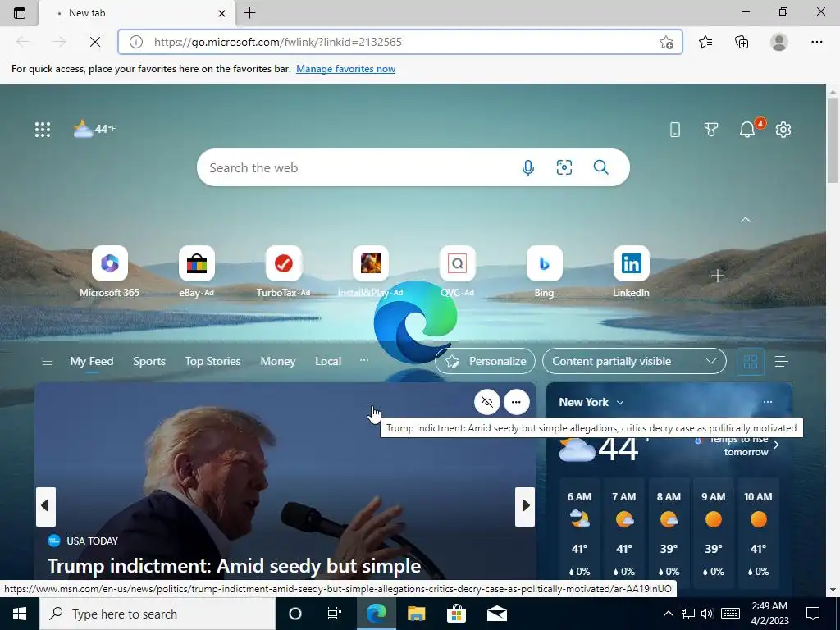
Task: Switch to the Top Stories tab
Action: click(x=212, y=361)
